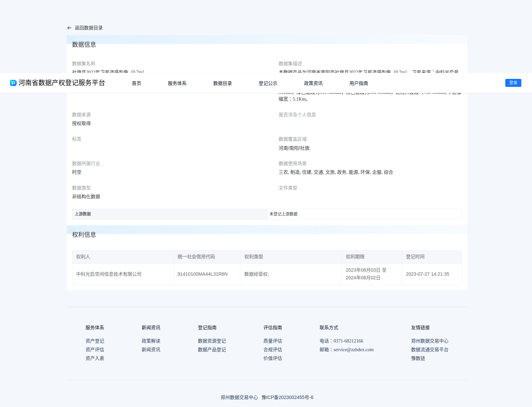Click the 权利信息 section heading
The height and width of the screenshot is (407, 532).
(84, 235)
